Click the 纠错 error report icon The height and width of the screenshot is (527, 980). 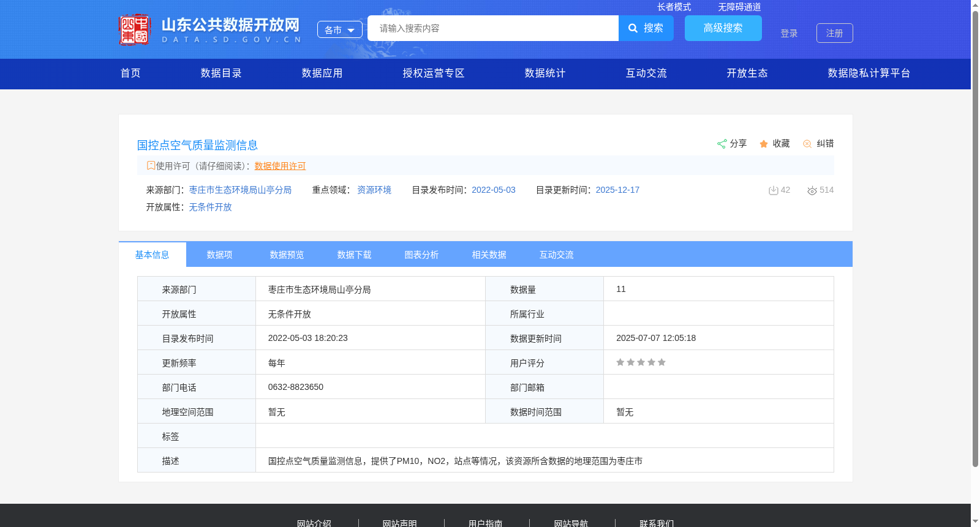(x=807, y=144)
